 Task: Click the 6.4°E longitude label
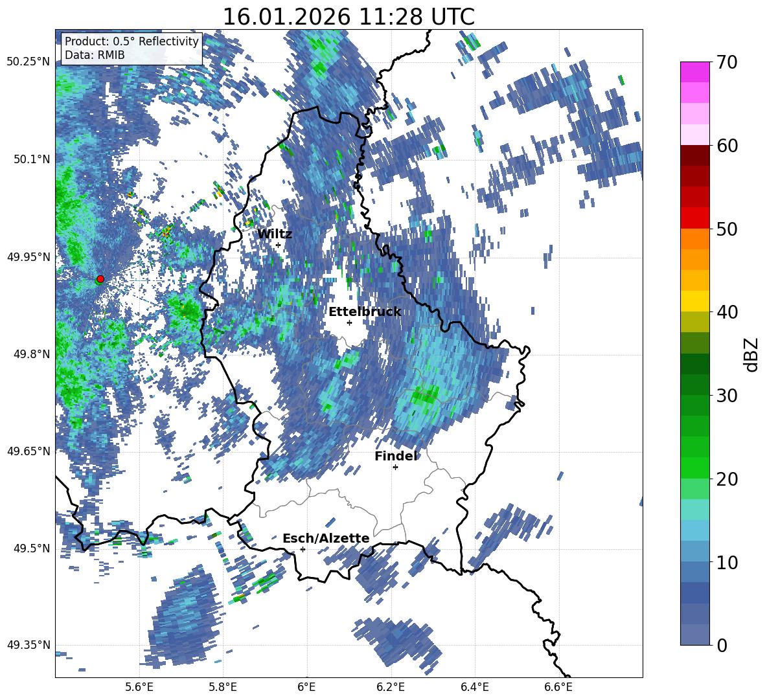point(474,687)
